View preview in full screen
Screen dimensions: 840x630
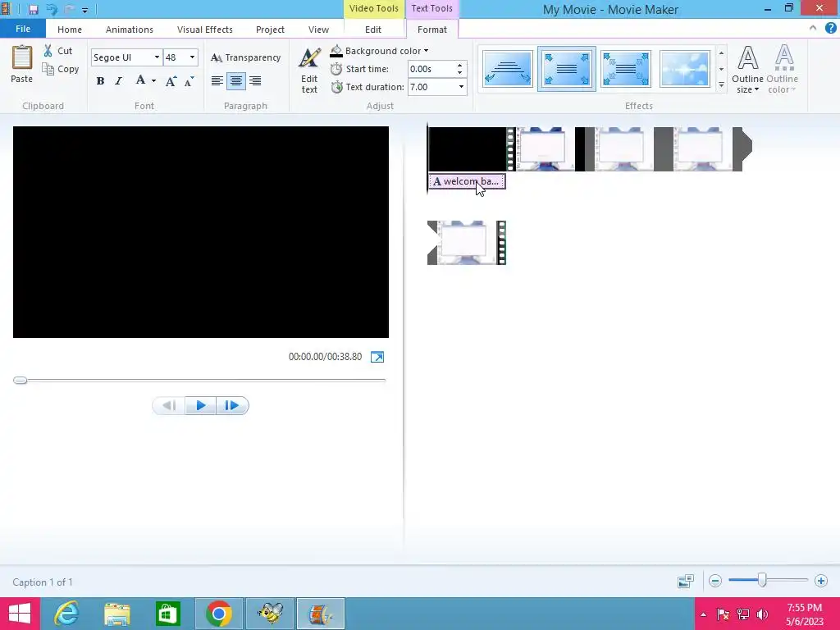(377, 357)
